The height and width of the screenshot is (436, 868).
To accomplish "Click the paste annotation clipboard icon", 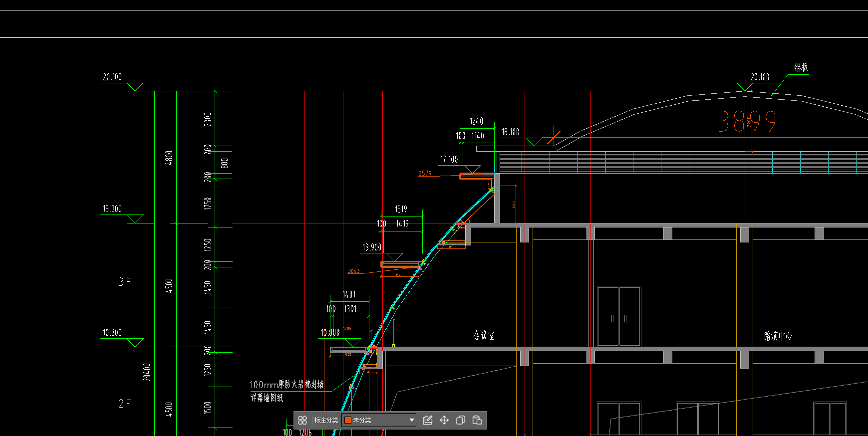I will (x=477, y=420).
